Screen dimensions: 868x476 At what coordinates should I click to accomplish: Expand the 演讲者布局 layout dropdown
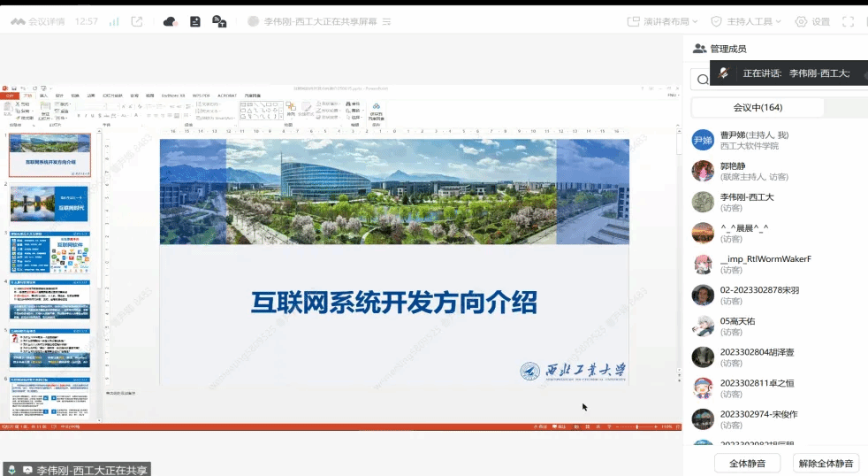coord(662,21)
